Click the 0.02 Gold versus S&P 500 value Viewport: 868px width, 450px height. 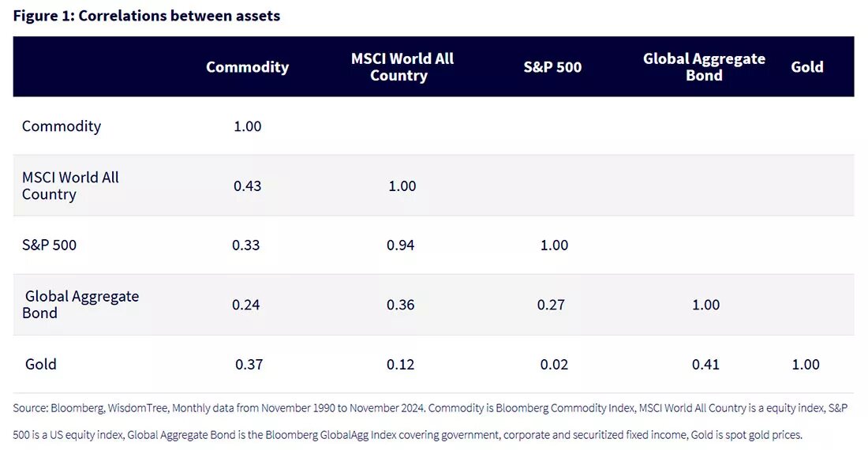(554, 364)
